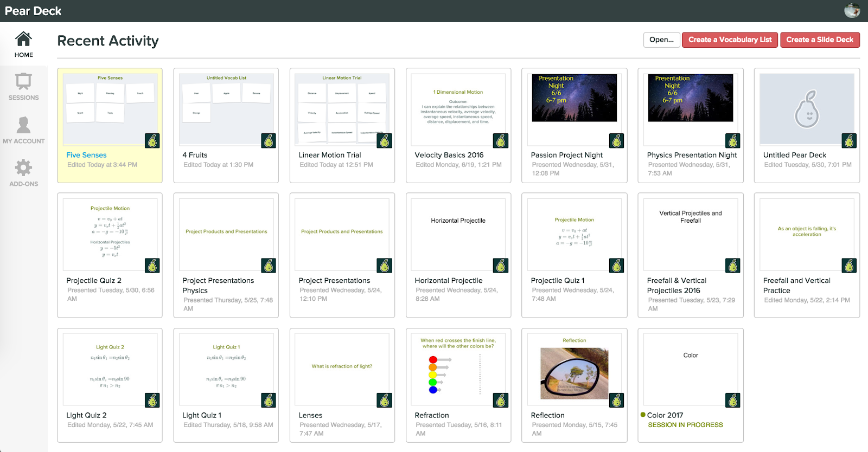Click the pear badge on Untitled Pear Deck
The height and width of the screenshot is (452, 868).
click(x=849, y=141)
